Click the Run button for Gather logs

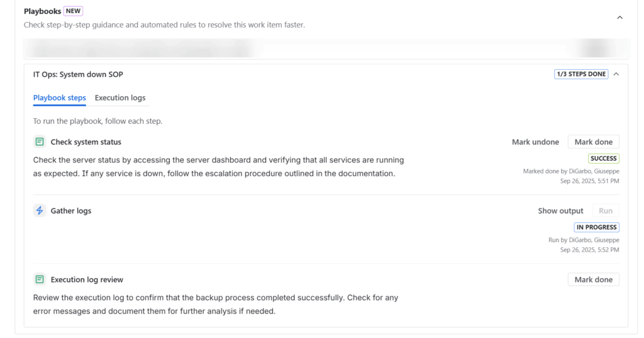tap(606, 211)
